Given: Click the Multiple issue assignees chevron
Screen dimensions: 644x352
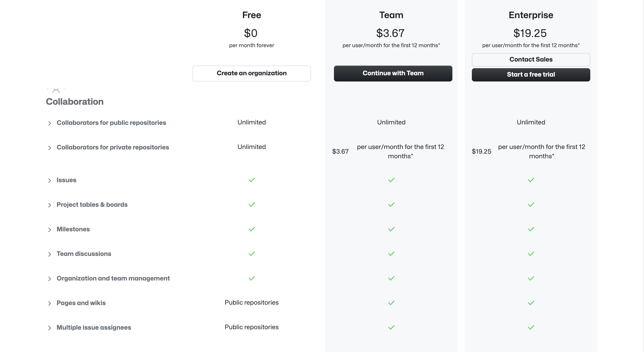Looking at the screenshot, I should [49, 327].
